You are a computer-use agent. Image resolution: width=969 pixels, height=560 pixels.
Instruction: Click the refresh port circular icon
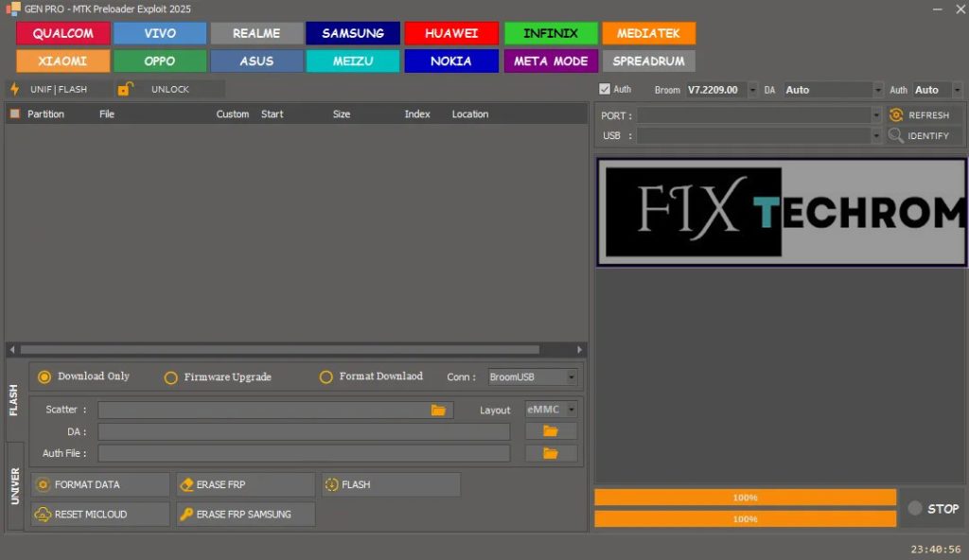tap(896, 115)
